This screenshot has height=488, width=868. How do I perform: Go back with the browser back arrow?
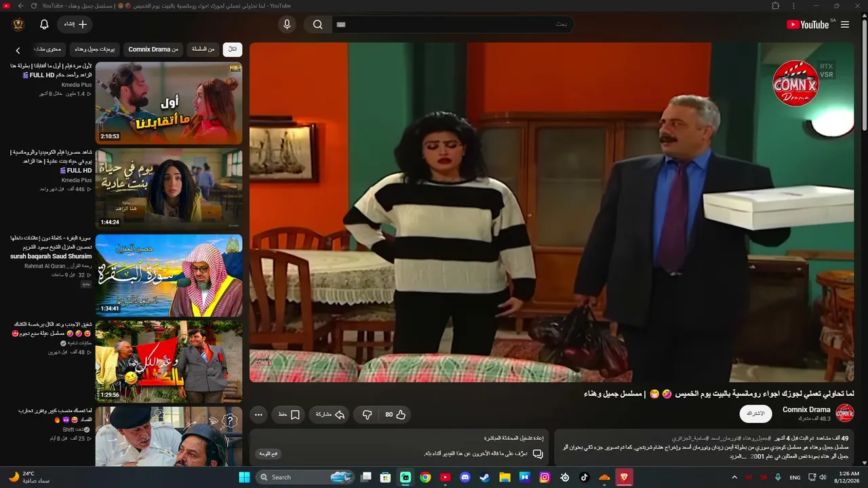coord(20,6)
